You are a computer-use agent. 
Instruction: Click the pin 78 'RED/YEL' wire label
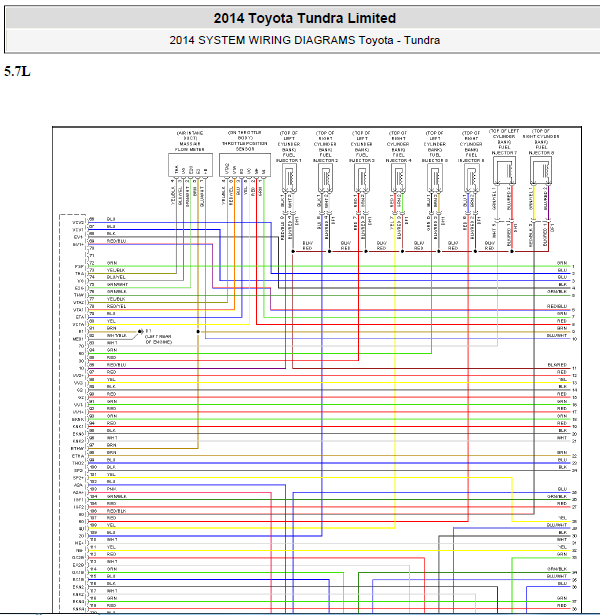(116, 306)
